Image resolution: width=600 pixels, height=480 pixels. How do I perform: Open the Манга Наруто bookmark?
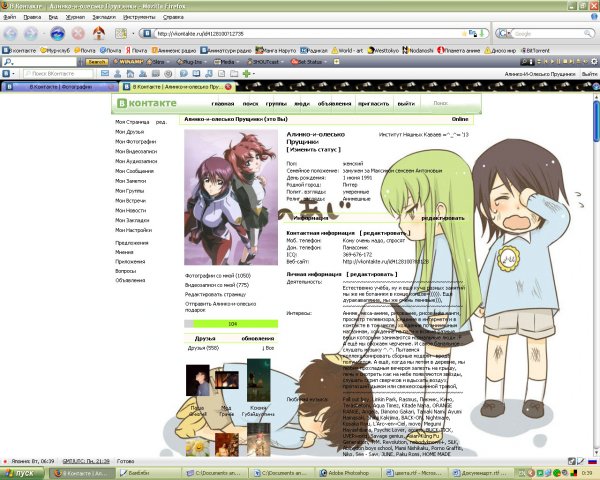click(276, 51)
